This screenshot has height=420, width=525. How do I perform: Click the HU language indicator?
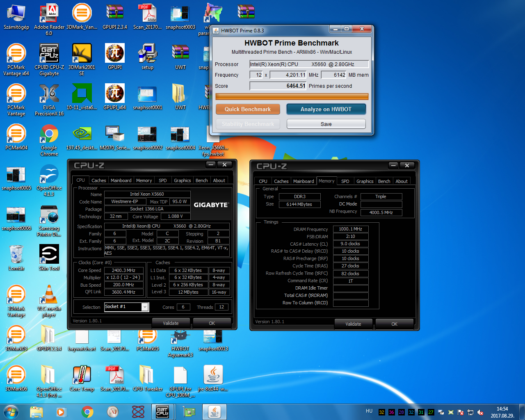369,411
